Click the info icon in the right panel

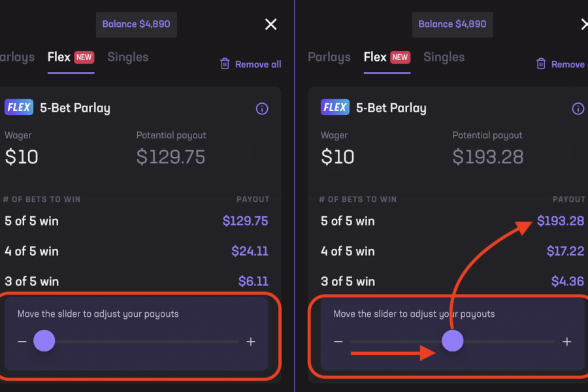pos(578,108)
